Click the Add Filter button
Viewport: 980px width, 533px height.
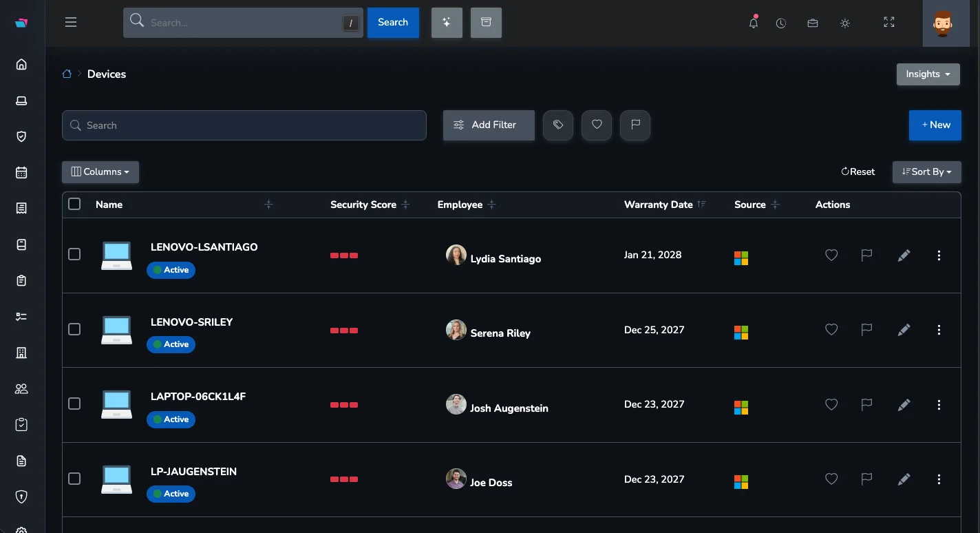489,125
